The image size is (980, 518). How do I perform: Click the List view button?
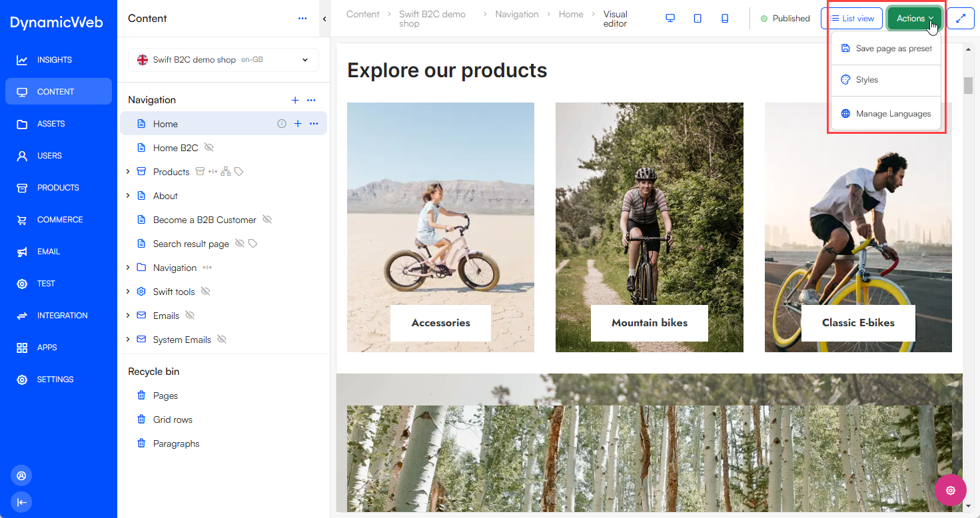(x=852, y=19)
